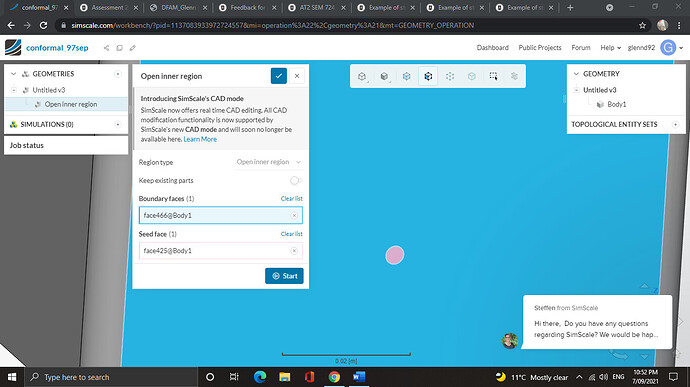This screenshot has height=387, width=690.
Task: Go to Public Projects
Action: (540, 48)
